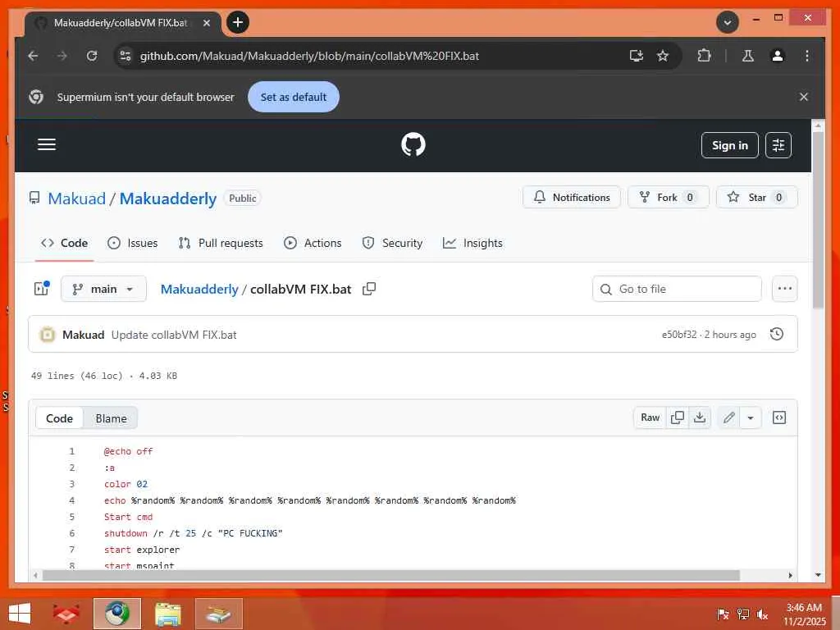The height and width of the screenshot is (630, 840).
Task: Open the red taskbar app icon
Action: pyautogui.click(x=66, y=614)
